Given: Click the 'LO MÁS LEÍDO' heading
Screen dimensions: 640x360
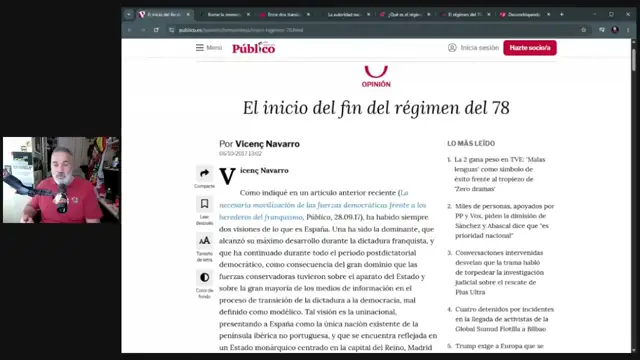Looking at the screenshot, I should coord(471,144).
